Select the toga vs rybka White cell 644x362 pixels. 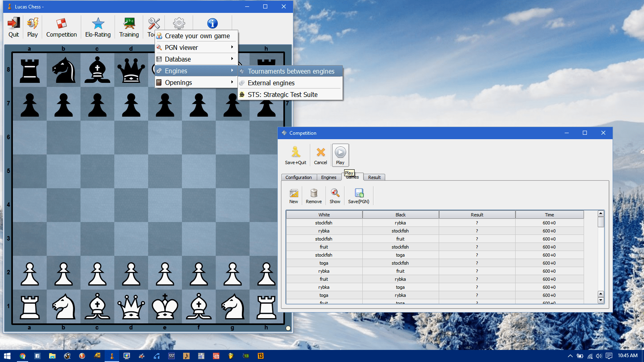coord(324,295)
